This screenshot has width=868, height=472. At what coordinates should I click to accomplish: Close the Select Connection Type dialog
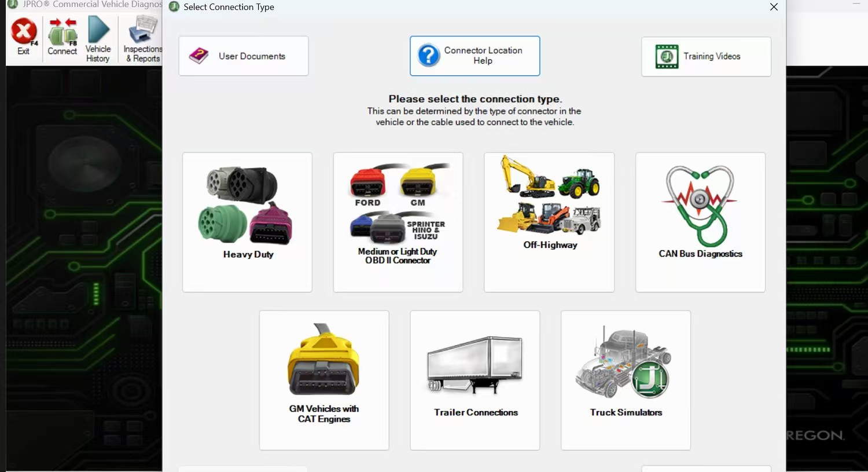[774, 7]
